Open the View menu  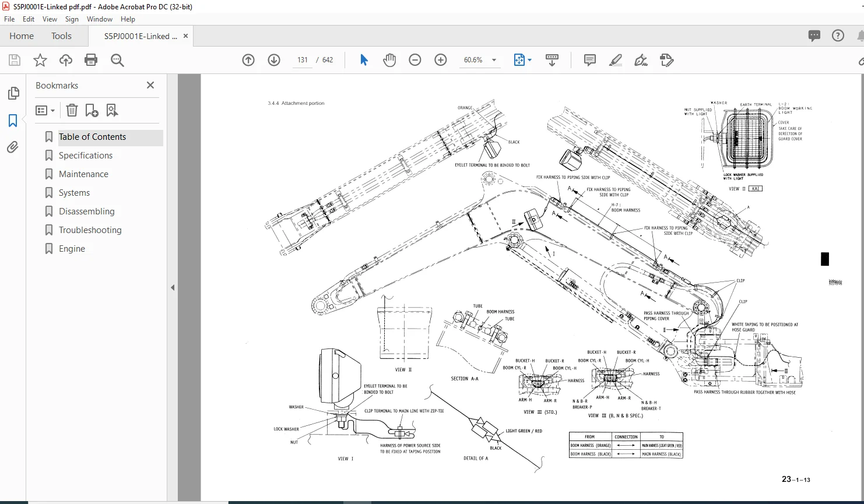tap(50, 19)
